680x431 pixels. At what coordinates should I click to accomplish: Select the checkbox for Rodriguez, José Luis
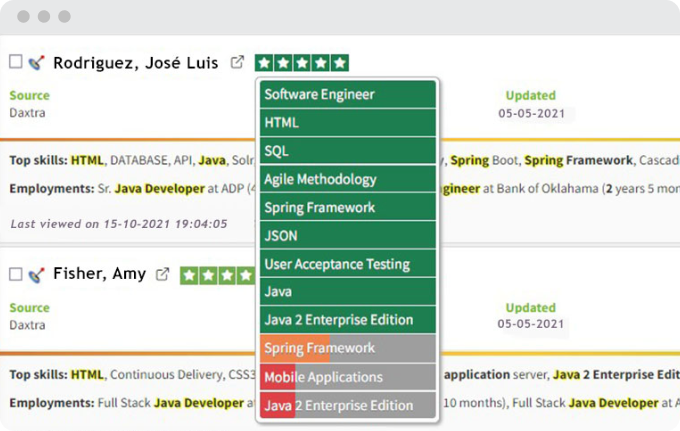15,62
